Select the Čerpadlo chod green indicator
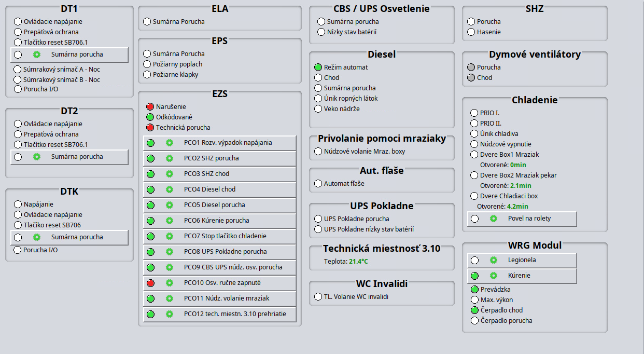Screen dimensions: 644x354 coord(474,310)
